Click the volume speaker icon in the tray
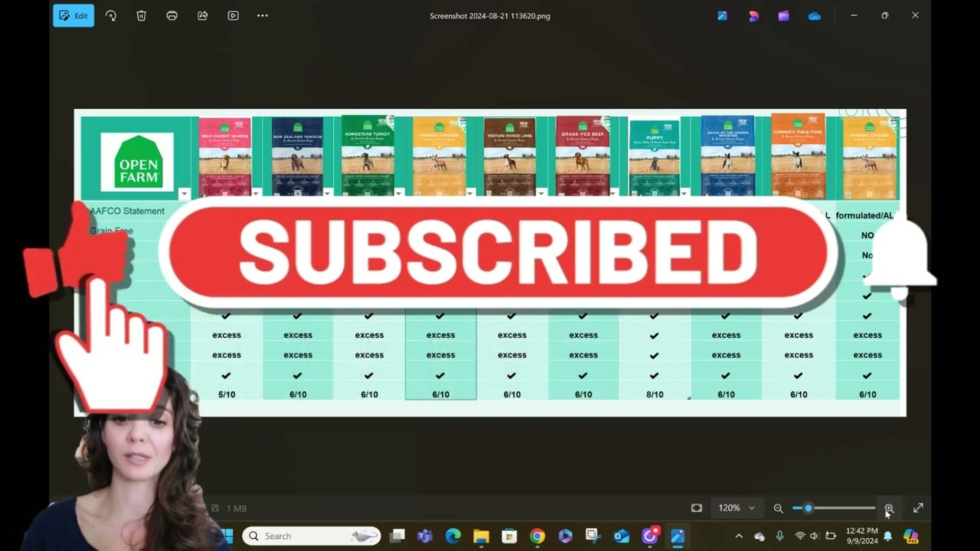The width and height of the screenshot is (980, 551). click(814, 536)
